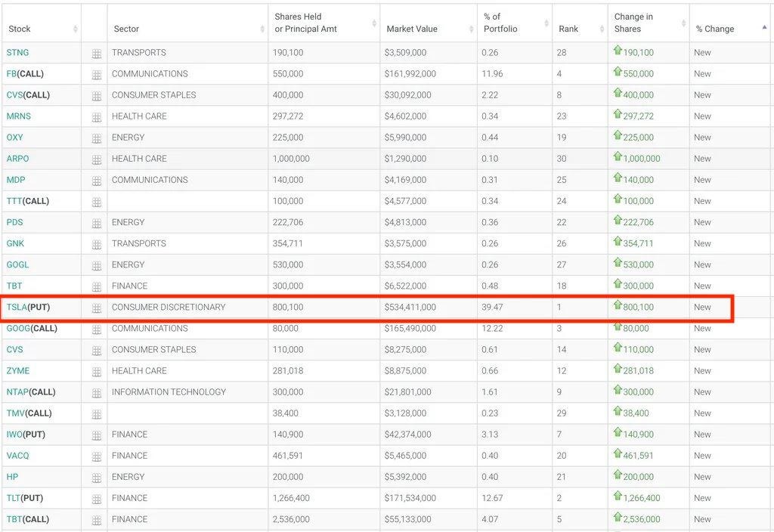Image resolution: width=774 pixels, height=532 pixels.
Task: Sort table by Market Value column
Action: point(429,23)
